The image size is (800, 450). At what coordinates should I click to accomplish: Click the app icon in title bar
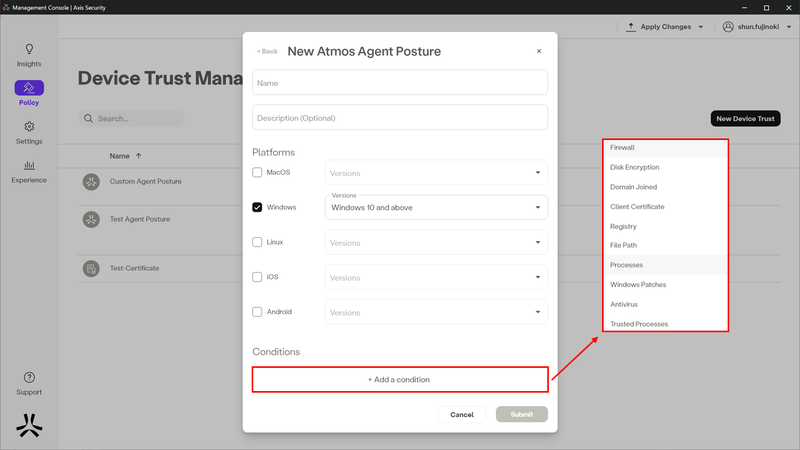(6, 7)
